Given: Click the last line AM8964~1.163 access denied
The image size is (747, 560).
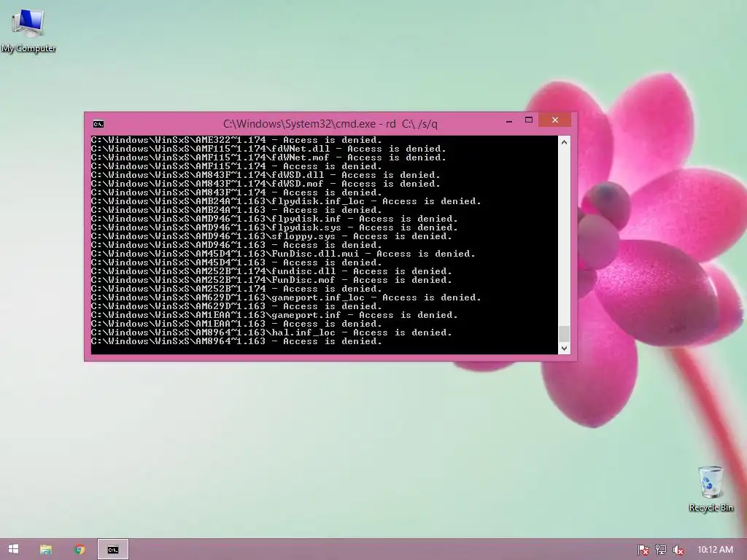Looking at the screenshot, I should 237,341.
